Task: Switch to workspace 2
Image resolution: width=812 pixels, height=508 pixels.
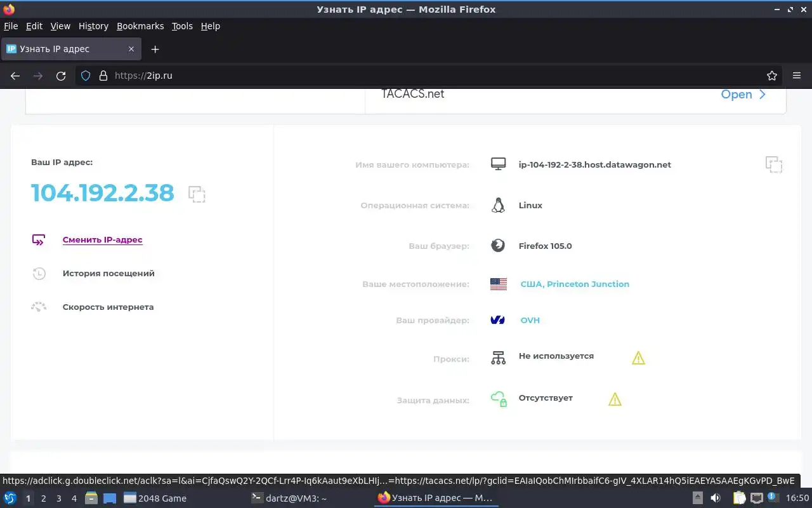Action: pos(43,498)
